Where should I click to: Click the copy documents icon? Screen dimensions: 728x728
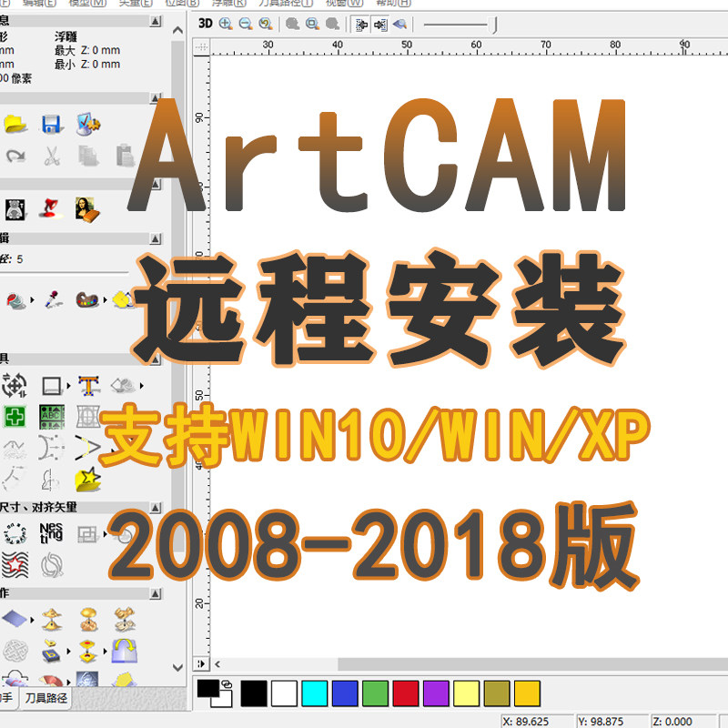(88, 156)
